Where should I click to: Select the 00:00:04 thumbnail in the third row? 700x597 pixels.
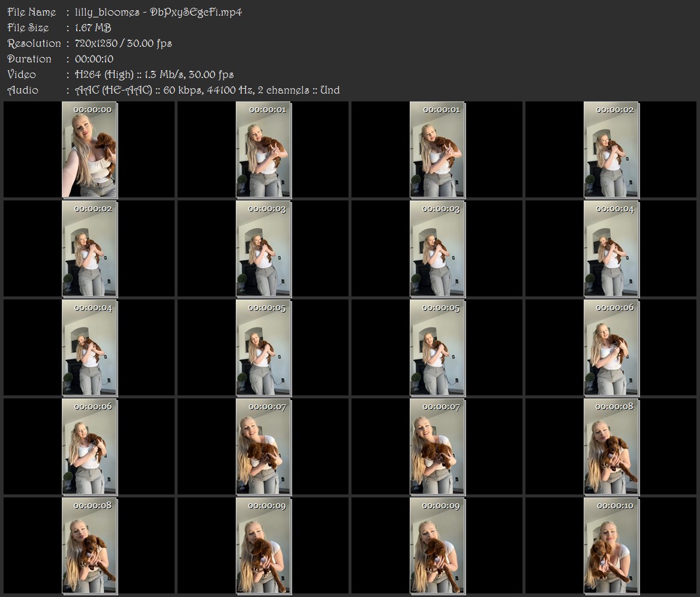click(89, 348)
